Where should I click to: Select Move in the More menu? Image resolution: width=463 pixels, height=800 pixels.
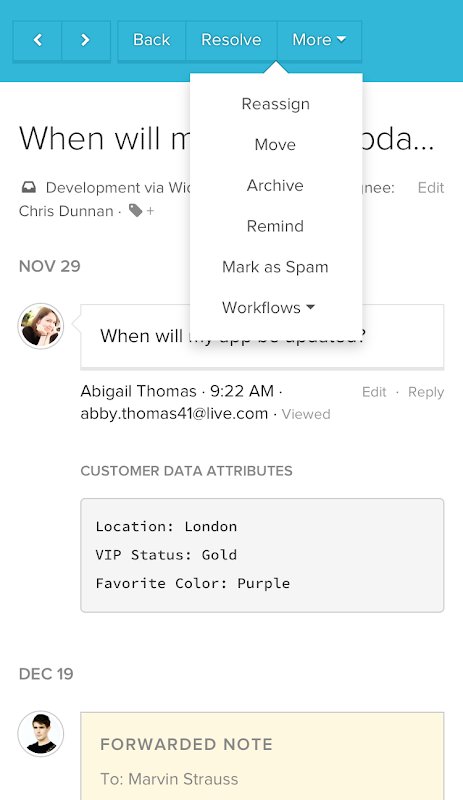[275, 145]
